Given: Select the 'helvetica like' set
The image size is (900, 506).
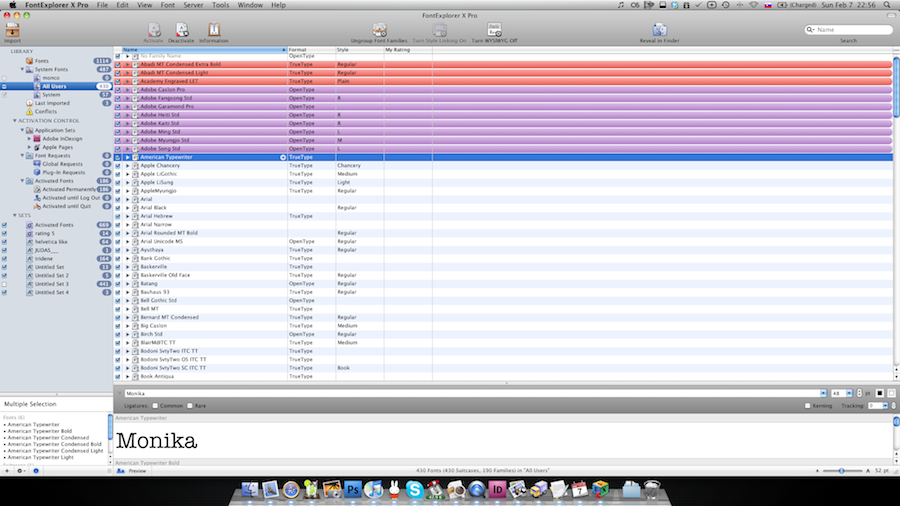Looking at the screenshot, I should (51, 242).
